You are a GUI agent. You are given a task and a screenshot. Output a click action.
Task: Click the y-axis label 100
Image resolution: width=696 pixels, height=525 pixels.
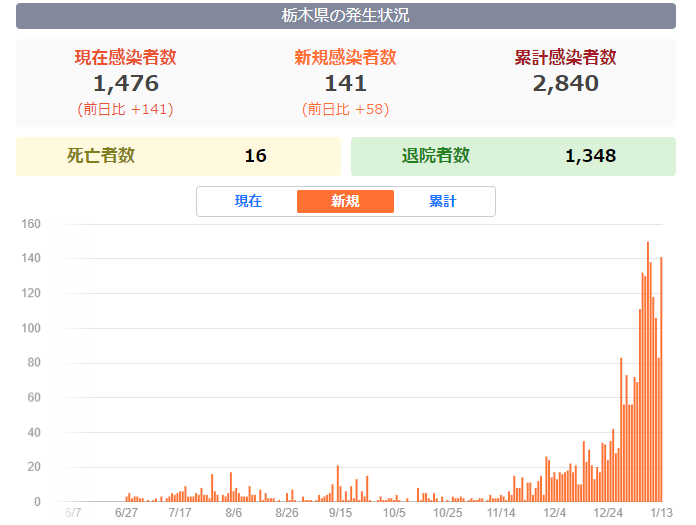31,328
